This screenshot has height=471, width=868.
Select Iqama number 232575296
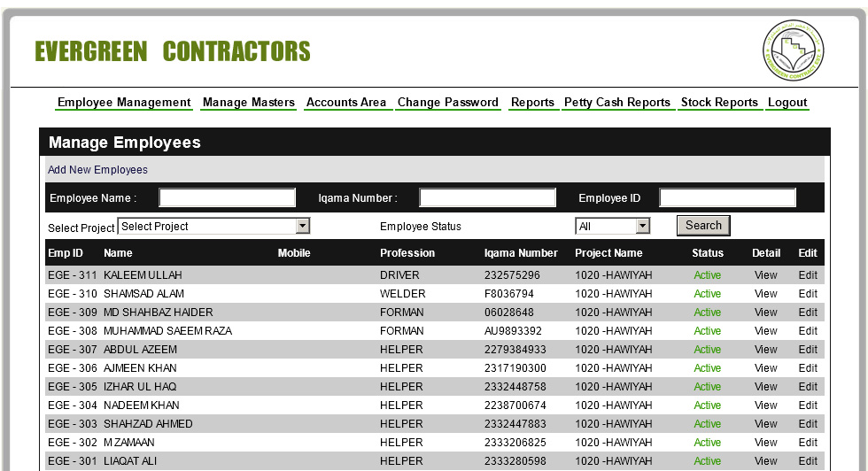(512, 275)
